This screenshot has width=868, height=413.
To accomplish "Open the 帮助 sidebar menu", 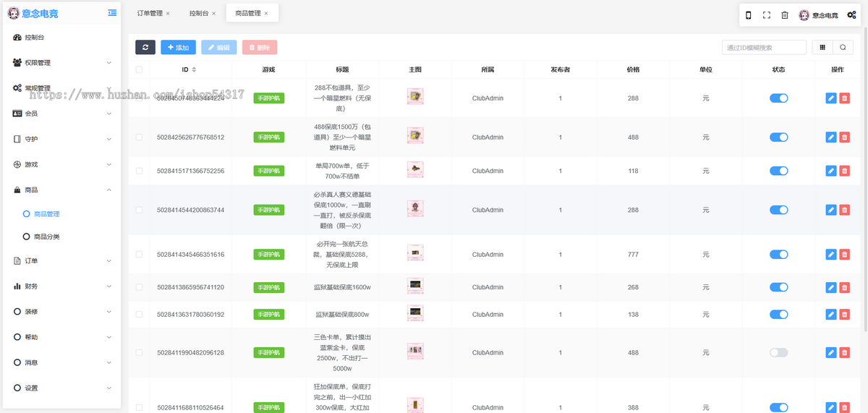I will [62, 337].
